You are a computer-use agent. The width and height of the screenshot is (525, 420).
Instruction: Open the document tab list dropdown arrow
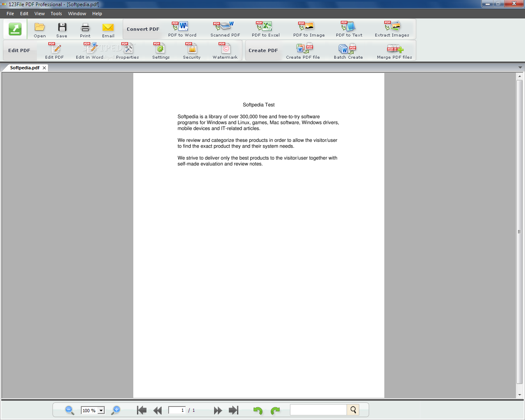coord(520,68)
